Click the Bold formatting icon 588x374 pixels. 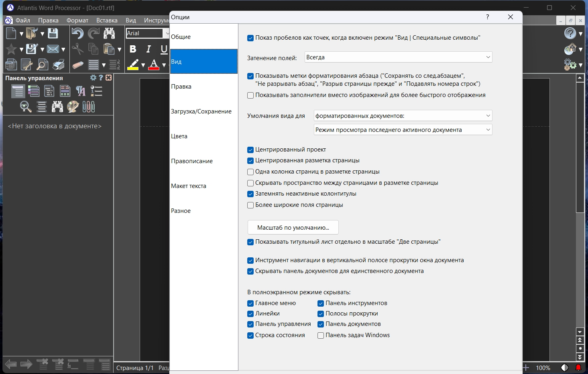click(133, 49)
